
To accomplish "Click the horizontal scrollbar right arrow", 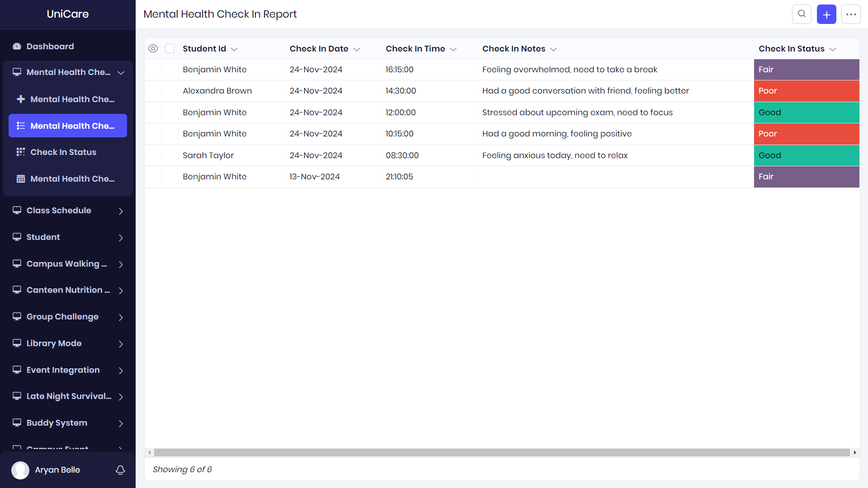I will pyautogui.click(x=855, y=452).
